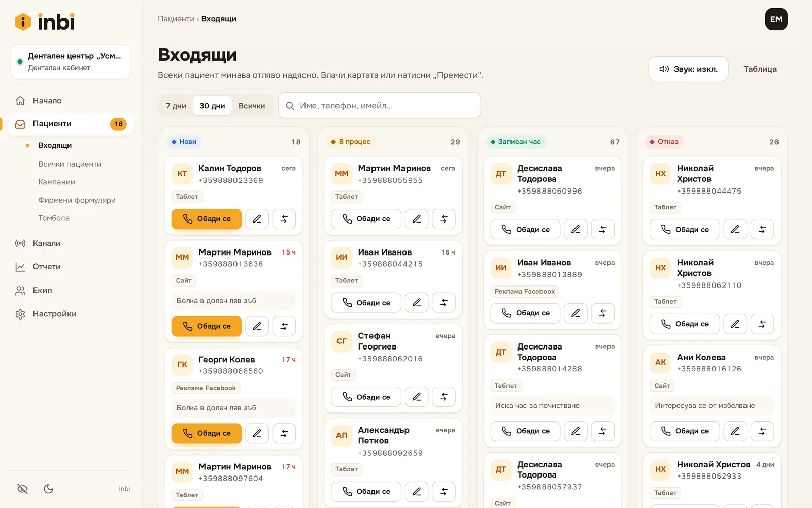Click the edit pencil on Калин Тодоров's card
Image resolution: width=812 pixels, height=508 pixels.
tap(257, 219)
